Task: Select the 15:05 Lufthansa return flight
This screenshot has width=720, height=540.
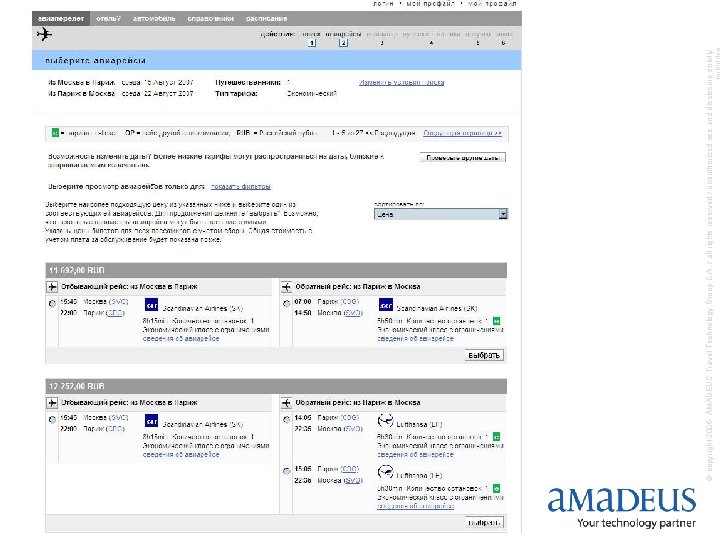Action: [287, 471]
